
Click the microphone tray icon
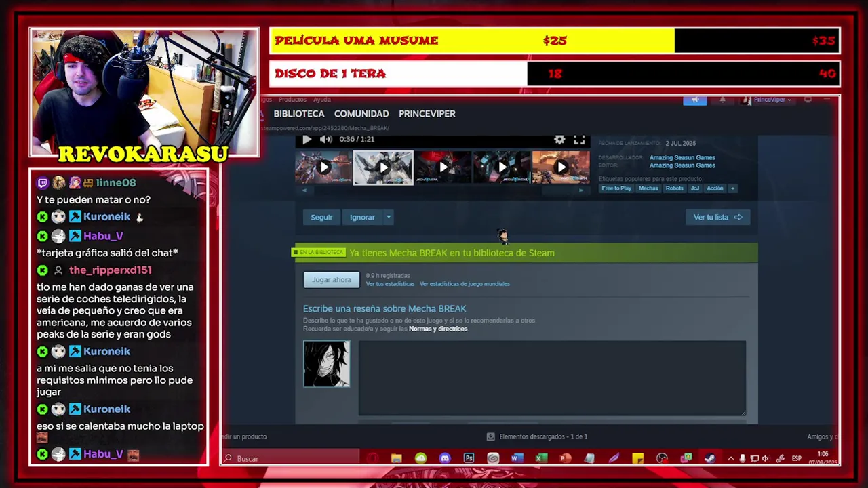[743, 459]
